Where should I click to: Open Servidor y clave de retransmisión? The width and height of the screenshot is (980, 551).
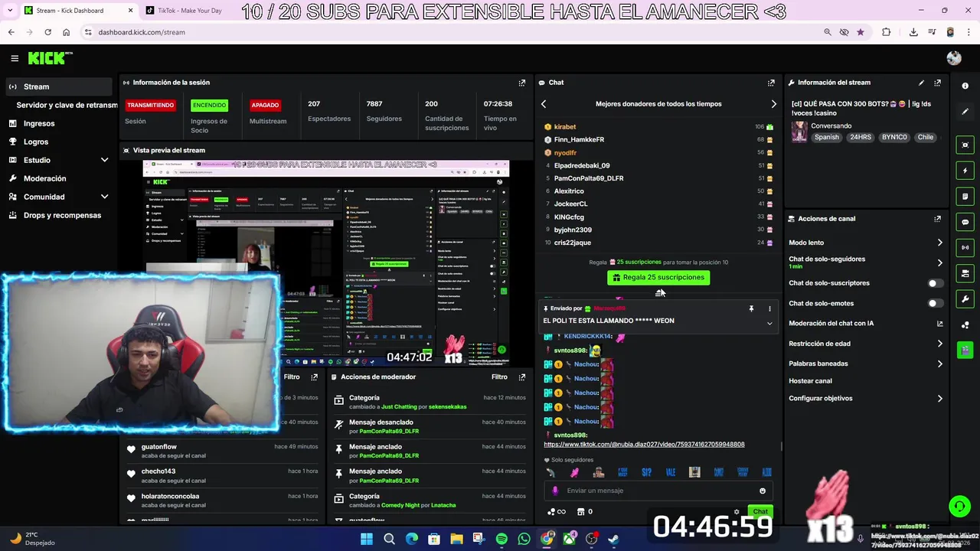point(67,105)
